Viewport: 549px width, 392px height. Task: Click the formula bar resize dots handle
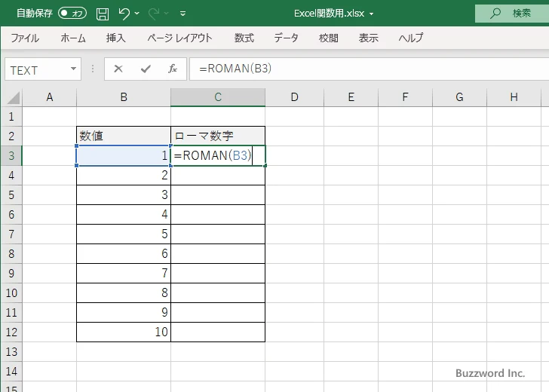93,69
